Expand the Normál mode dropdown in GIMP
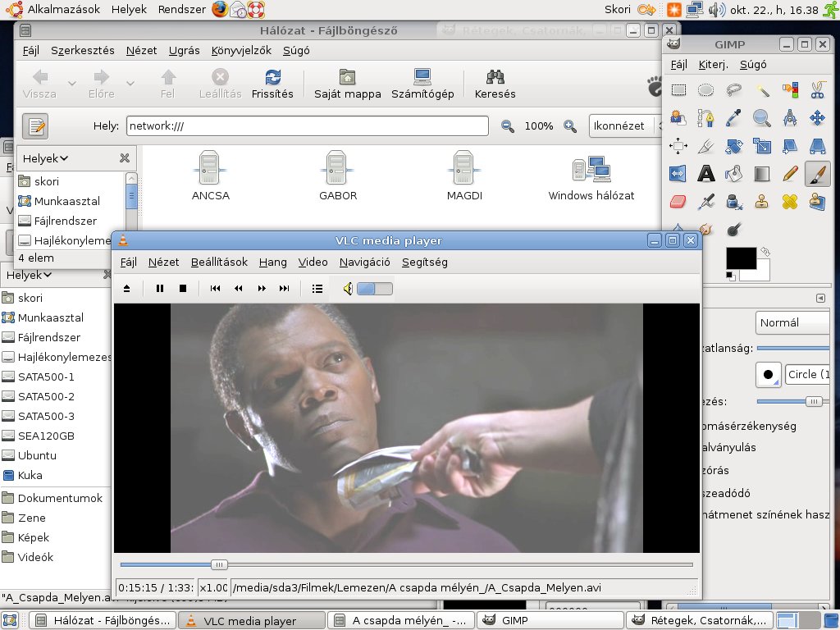This screenshot has width=840, height=630. click(x=792, y=322)
